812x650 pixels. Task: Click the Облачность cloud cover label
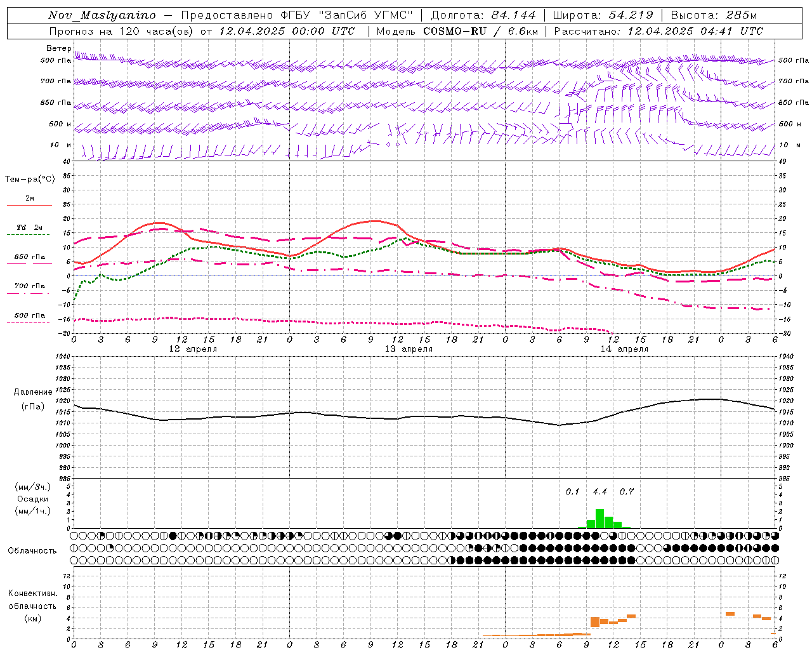(32, 550)
